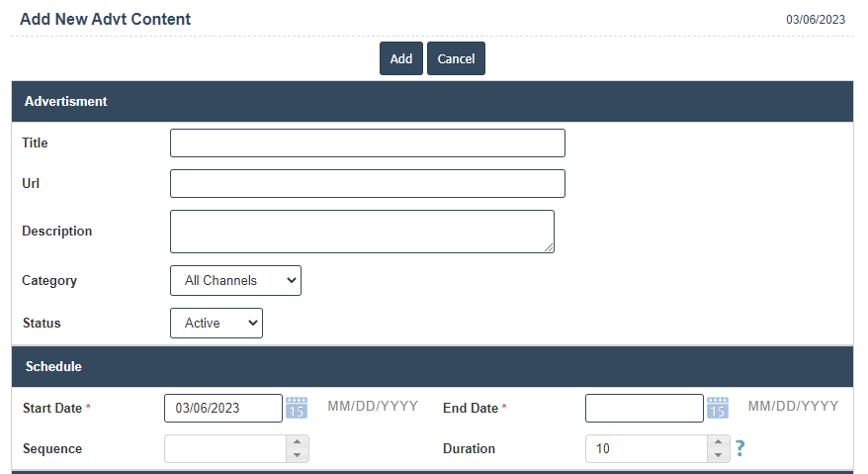Increase the Sequence value with up arrow
This screenshot has height=474, width=868.
click(298, 442)
